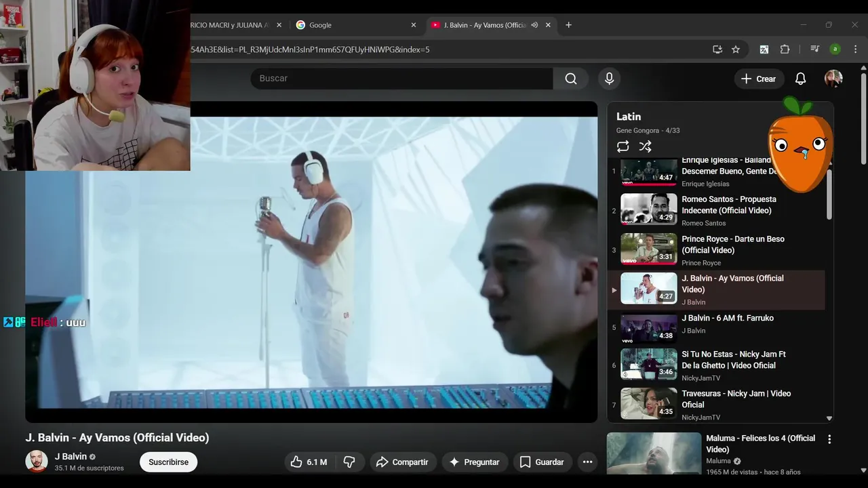Bookmark this page with the star icon
Screen dimensions: 868x488
[736, 49]
